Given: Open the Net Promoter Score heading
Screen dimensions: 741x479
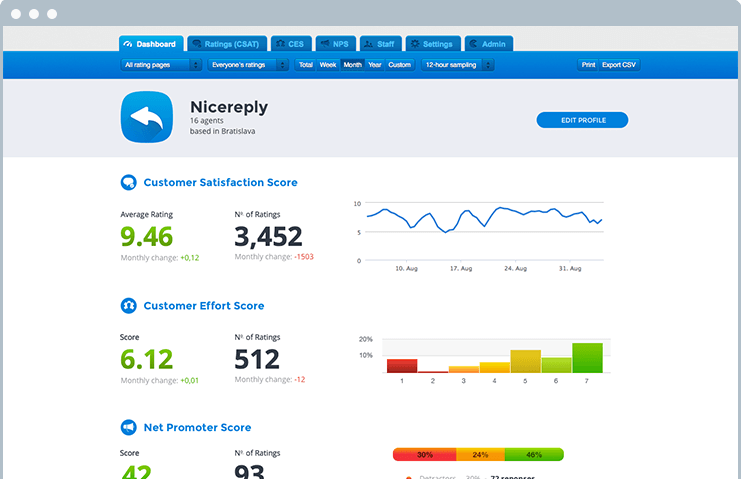Looking at the screenshot, I should [x=198, y=428].
